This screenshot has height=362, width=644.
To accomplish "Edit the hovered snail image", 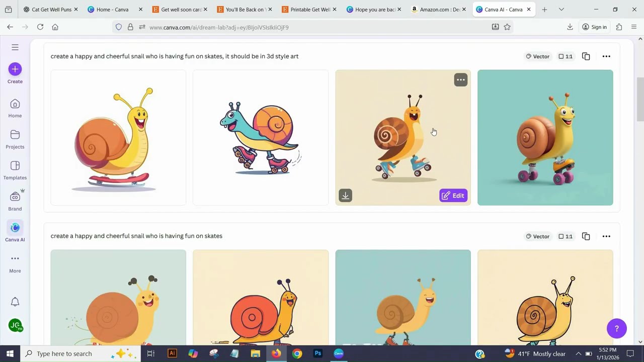I will (x=453, y=196).
